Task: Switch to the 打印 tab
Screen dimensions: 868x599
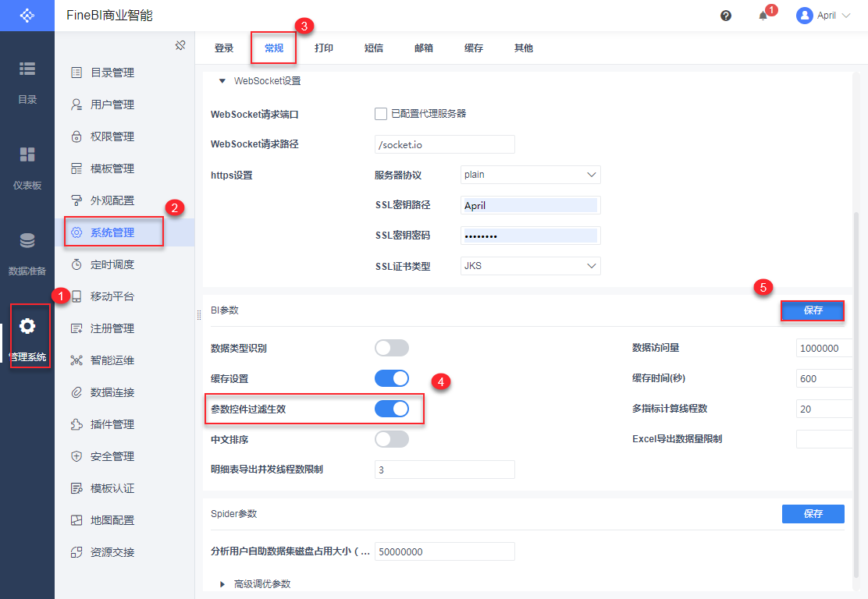Action: tap(323, 48)
